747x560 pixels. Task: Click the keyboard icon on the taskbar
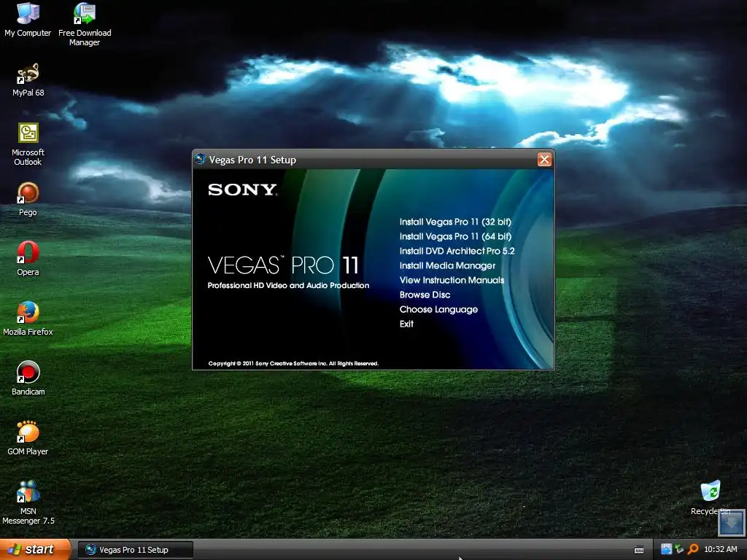[x=639, y=550]
